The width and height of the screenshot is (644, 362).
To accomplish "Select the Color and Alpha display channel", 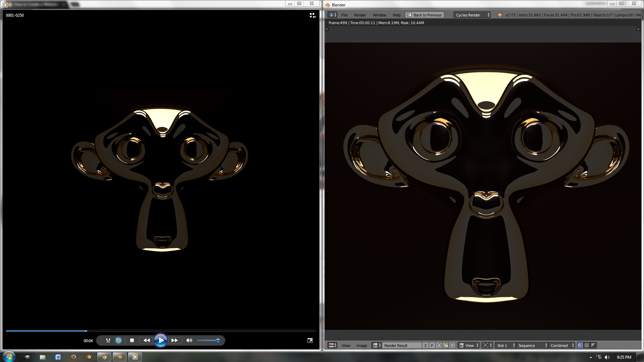I will tap(580, 346).
